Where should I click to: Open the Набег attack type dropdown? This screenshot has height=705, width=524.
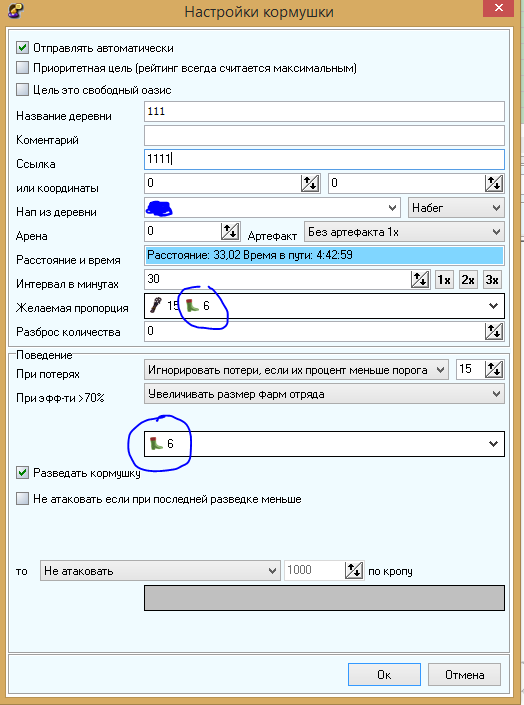coord(456,208)
